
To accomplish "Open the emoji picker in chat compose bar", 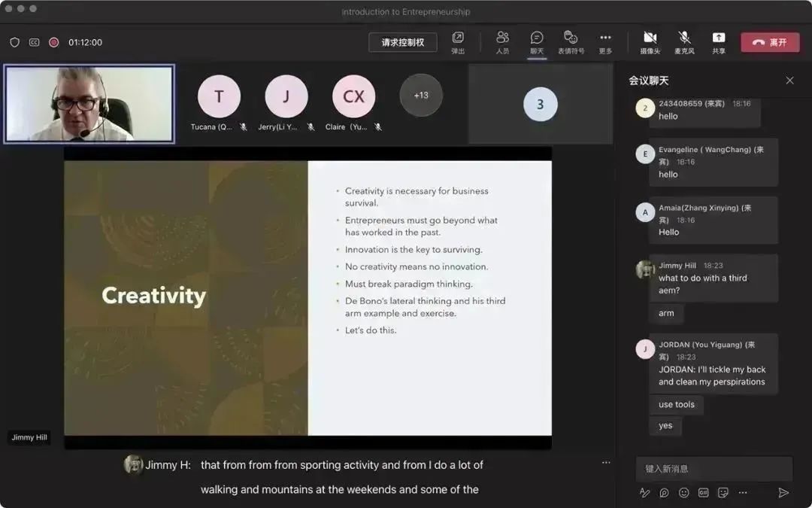I will click(x=683, y=493).
